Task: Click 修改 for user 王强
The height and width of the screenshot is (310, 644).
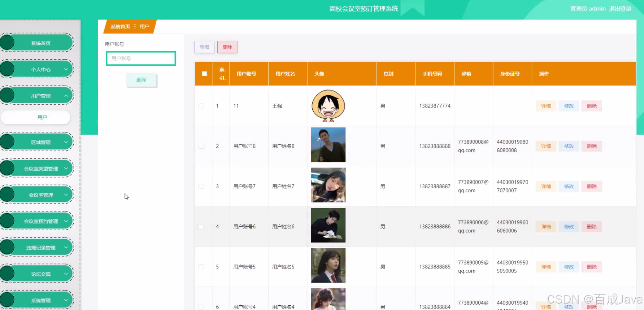Action: [x=569, y=106]
